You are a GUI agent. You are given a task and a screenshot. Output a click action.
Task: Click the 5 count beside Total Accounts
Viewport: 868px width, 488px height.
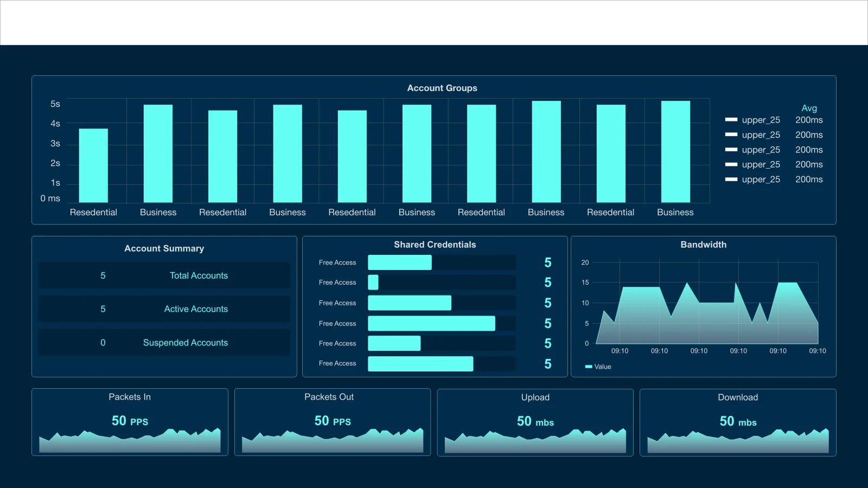click(x=103, y=275)
